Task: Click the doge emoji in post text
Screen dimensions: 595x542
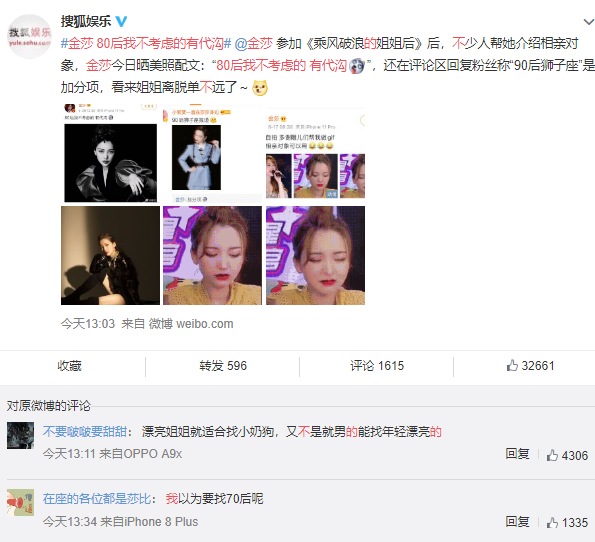Action: 260,88
